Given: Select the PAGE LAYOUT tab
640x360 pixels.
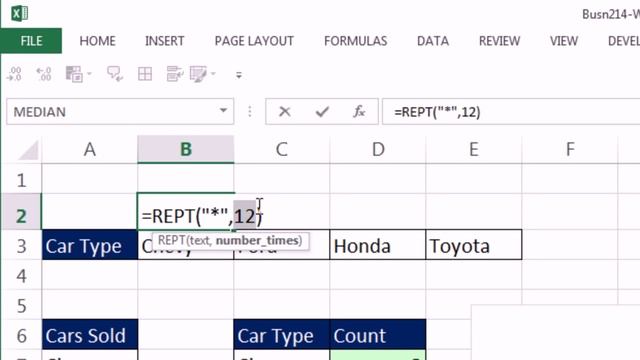Looking at the screenshot, I should pos(254,41).
